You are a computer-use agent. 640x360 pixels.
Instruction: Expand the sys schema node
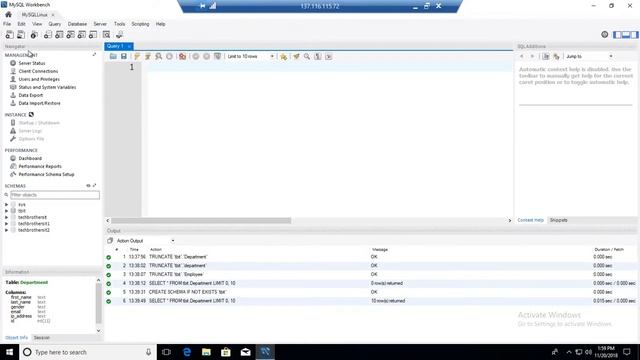[7, 204]
